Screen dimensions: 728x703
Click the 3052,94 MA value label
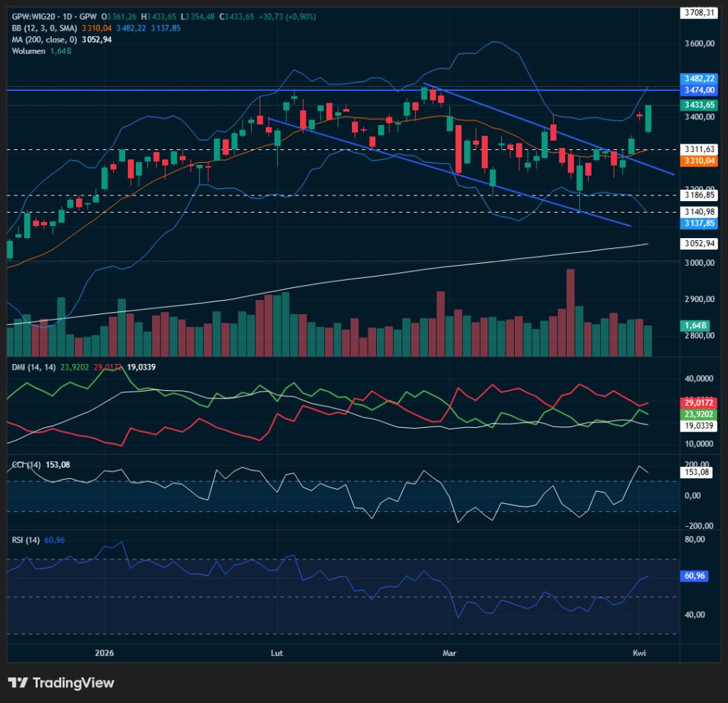699,243
